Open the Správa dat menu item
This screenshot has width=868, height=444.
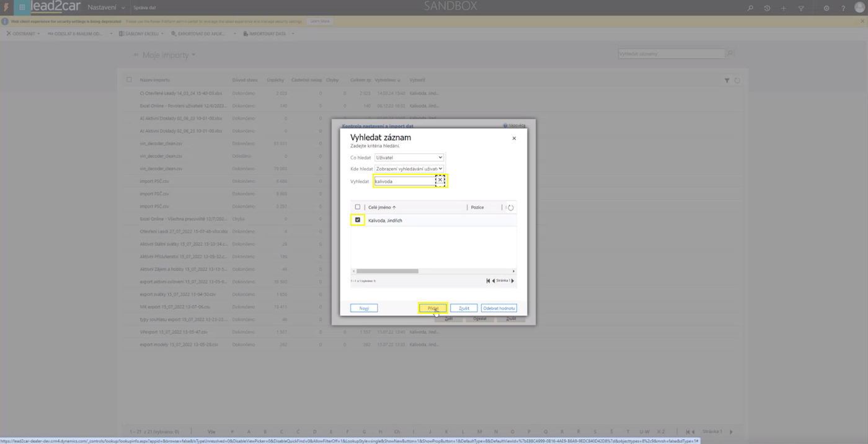tap(144, 8)
